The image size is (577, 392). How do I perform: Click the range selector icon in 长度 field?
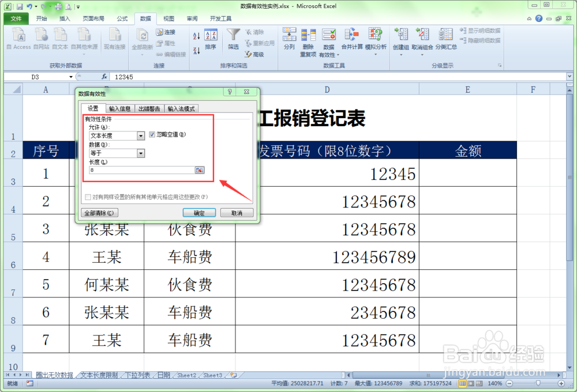pos(199,170)
